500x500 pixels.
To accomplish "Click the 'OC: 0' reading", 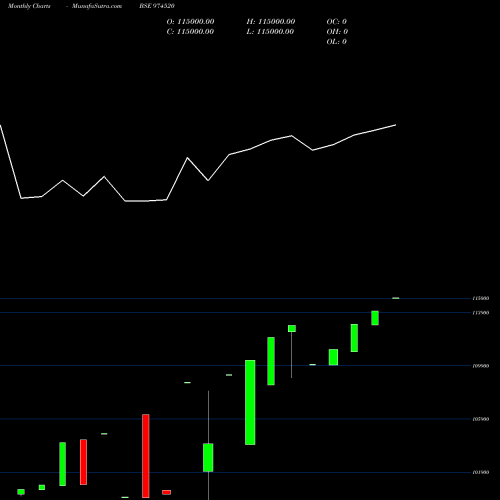I will tap(337, 22).
